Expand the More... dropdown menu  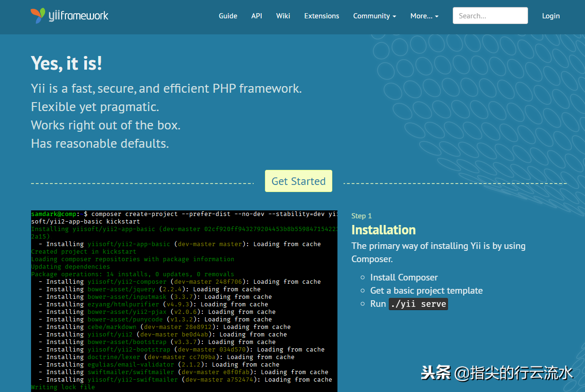(x=425, y=16)
